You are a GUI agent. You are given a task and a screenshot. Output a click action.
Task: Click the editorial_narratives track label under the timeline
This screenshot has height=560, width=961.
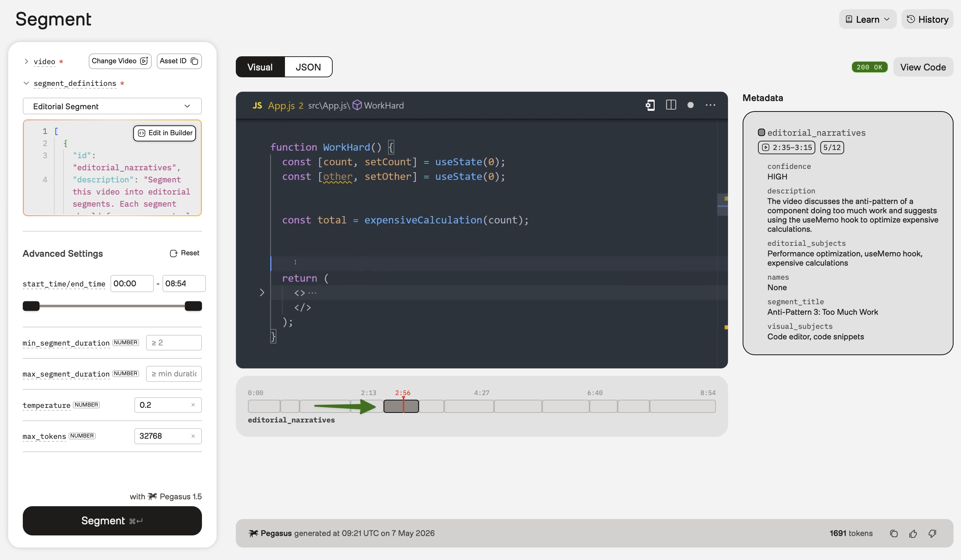(291, 420)
